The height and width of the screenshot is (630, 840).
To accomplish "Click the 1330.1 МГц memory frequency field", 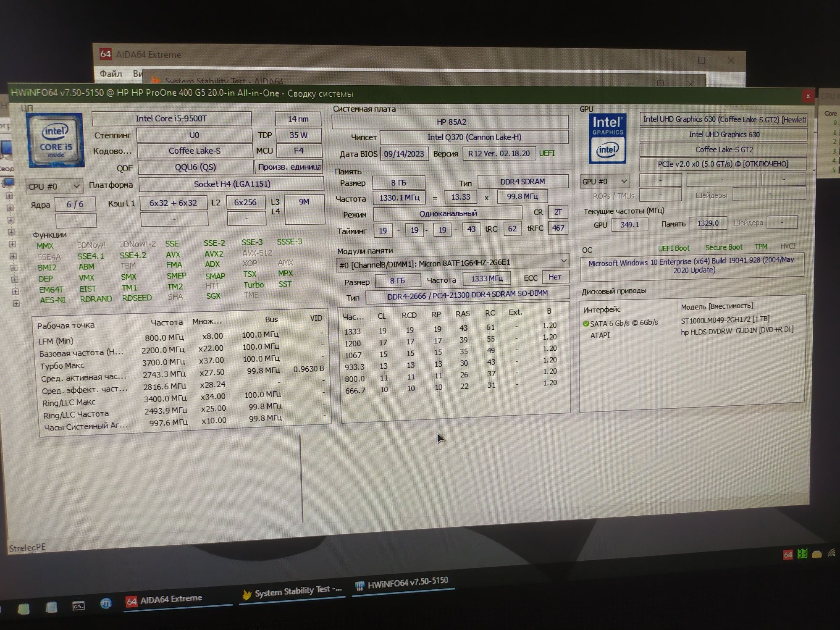I will click(399, 198).
